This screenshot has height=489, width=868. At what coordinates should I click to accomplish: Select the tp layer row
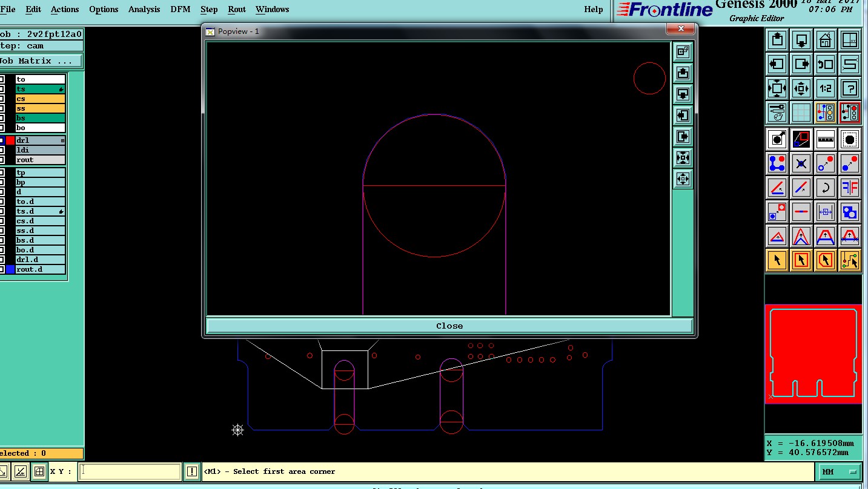click(41, 172)
